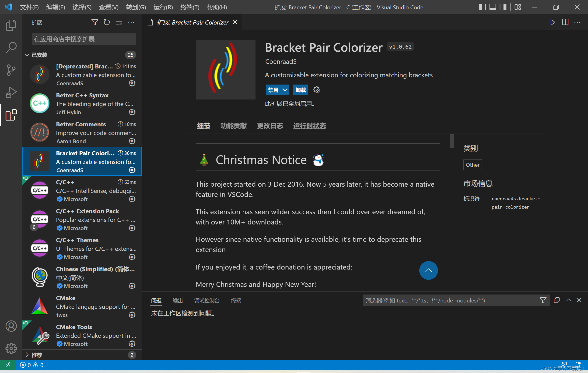Viewport: 588px width, 373px height.
Task: Click the scroll-to-top round arrow button
Action: point(428,271)
